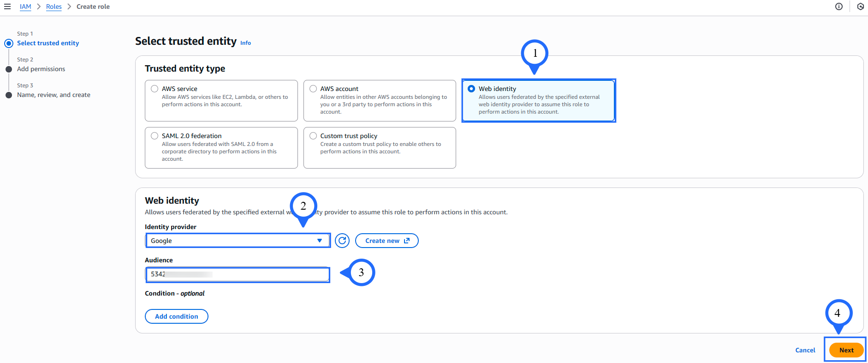The image size is (868, 363).
Task: Click the hexagon settings icon top right
Action: pyautogui.click(x=860, y=6)
